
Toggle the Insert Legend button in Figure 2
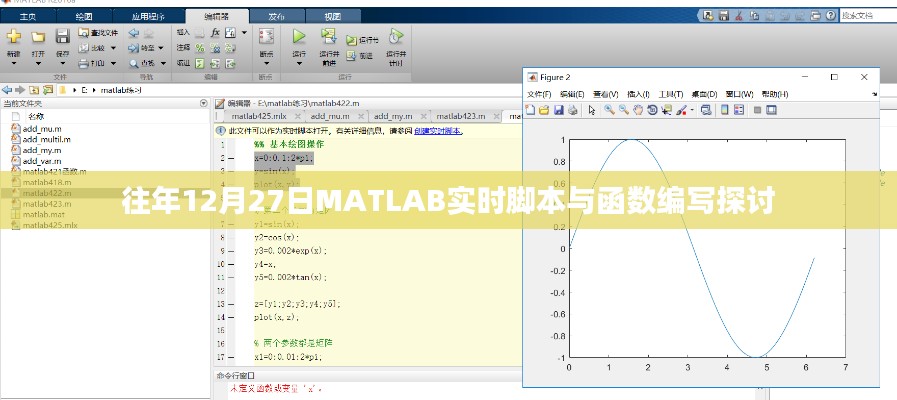click(x=739, y=110)
